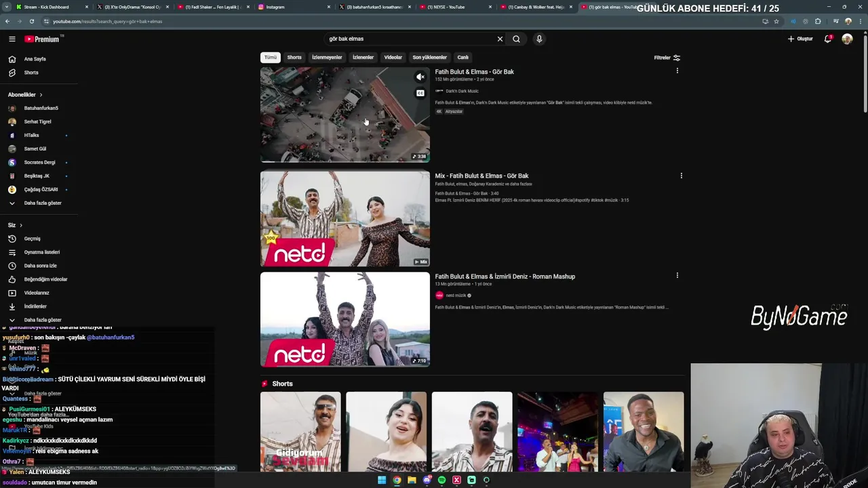
Task: Open the Beşiktaş JK subscription channel
Action: click(x=35, y=176)
